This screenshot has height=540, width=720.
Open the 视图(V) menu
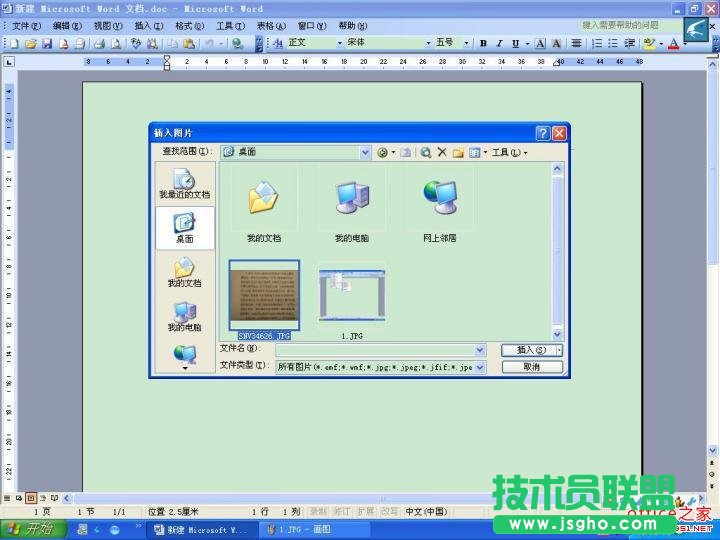pos(108,26)
